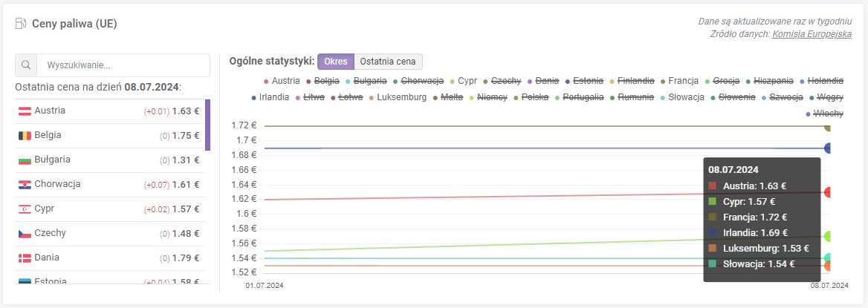Show the Włochy series in legend
868x308 pixels.
pos(825,114)
